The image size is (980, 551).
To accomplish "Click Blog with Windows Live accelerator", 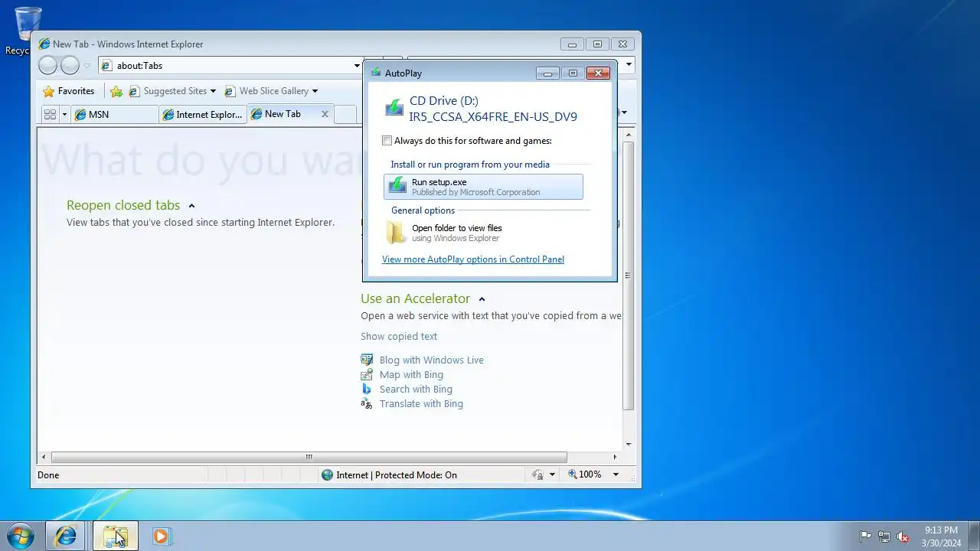I will coord(432,360).
